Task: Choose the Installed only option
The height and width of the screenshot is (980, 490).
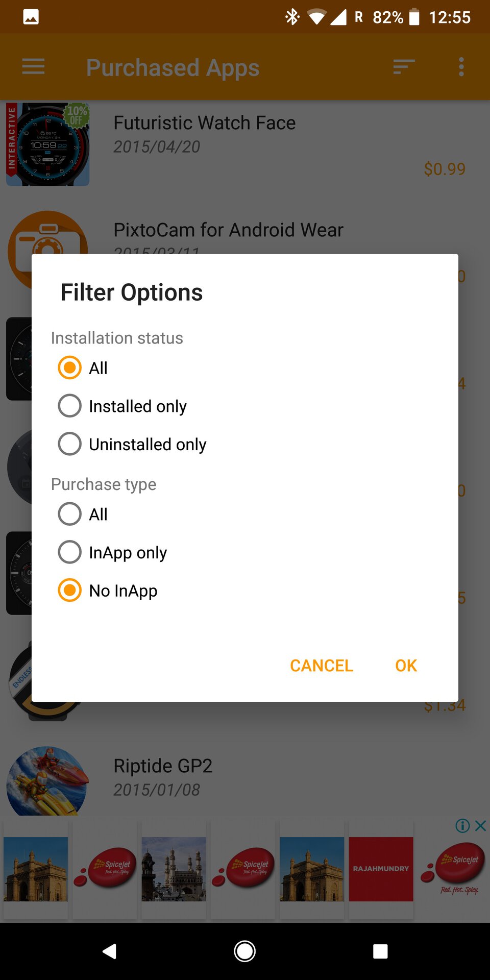Action: (70, 406)
